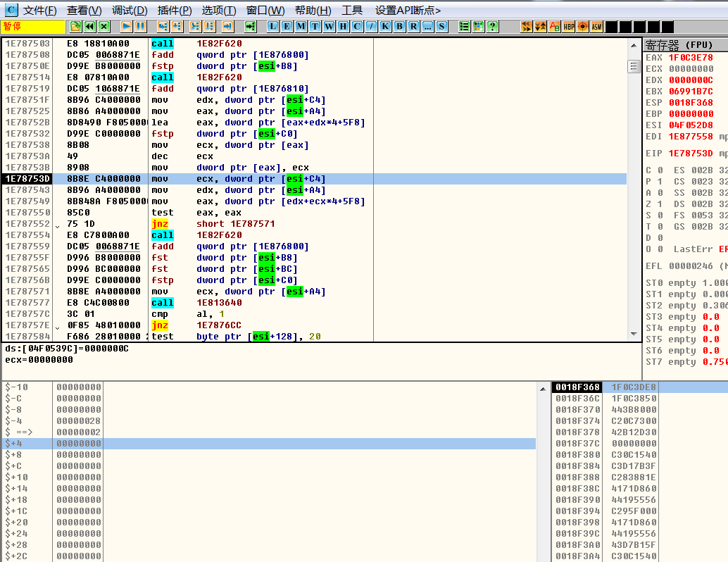Viewport: 728px width, 562px height.
Task: Open the 调试(D) menu
Action: (x=130, y=10)
